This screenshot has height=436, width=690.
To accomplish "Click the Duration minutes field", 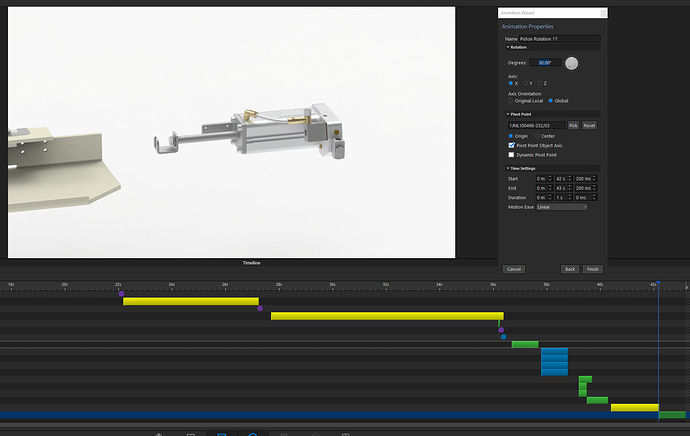I will [x=544, y=198].
